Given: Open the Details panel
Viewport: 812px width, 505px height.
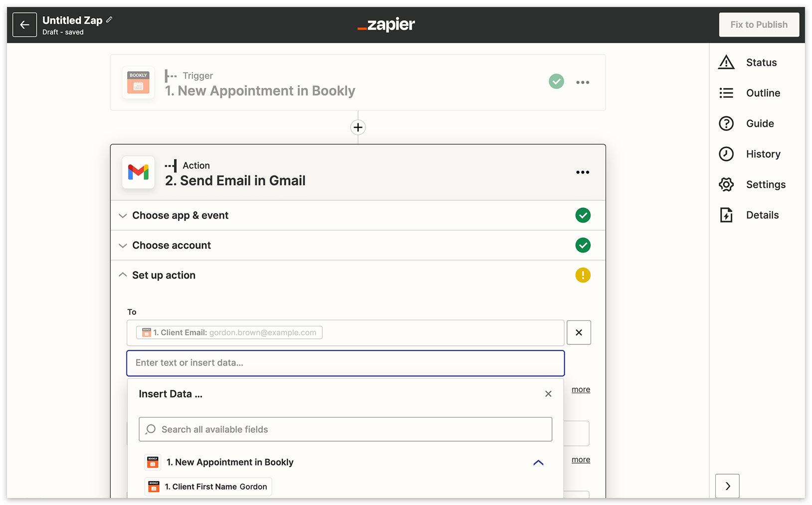Looking at the screenshot, I should click(749, 215).
